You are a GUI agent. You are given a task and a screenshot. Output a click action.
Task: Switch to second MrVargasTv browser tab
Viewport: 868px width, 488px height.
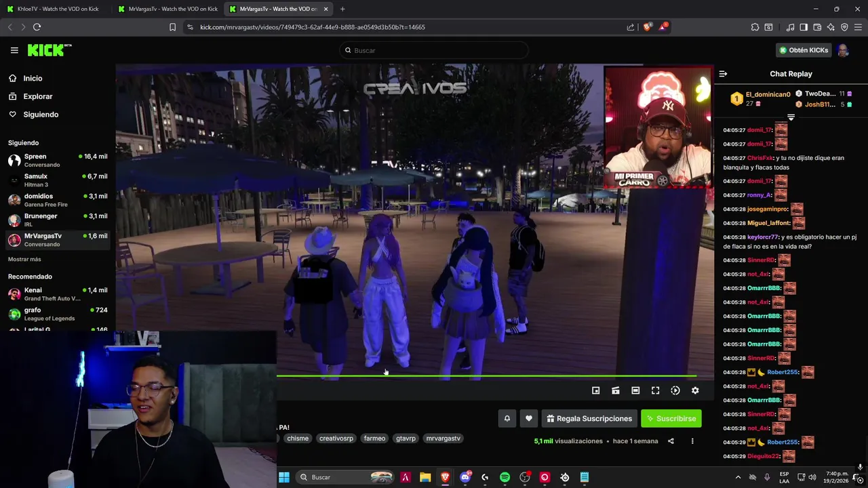point(168,9)
